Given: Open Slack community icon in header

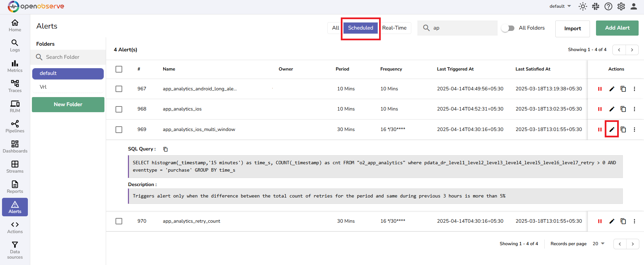Looking at the screenshot, I should [x=596, y=6].
